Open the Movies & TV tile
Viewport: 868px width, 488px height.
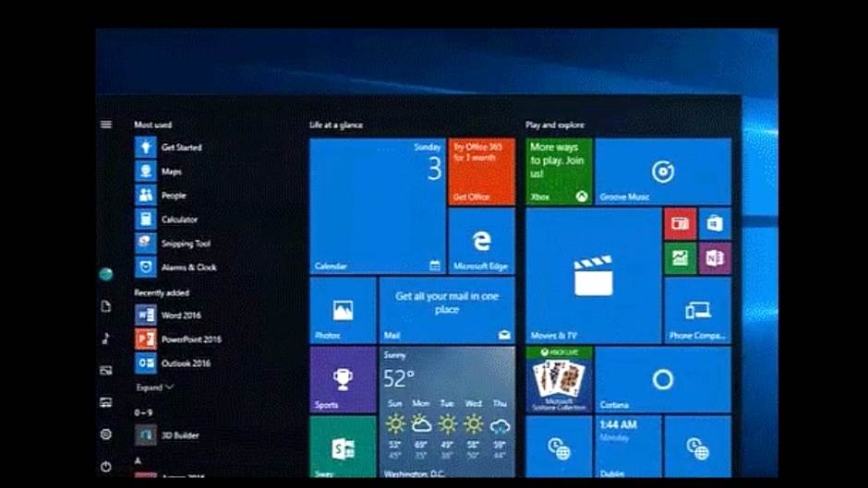point(593,275)
